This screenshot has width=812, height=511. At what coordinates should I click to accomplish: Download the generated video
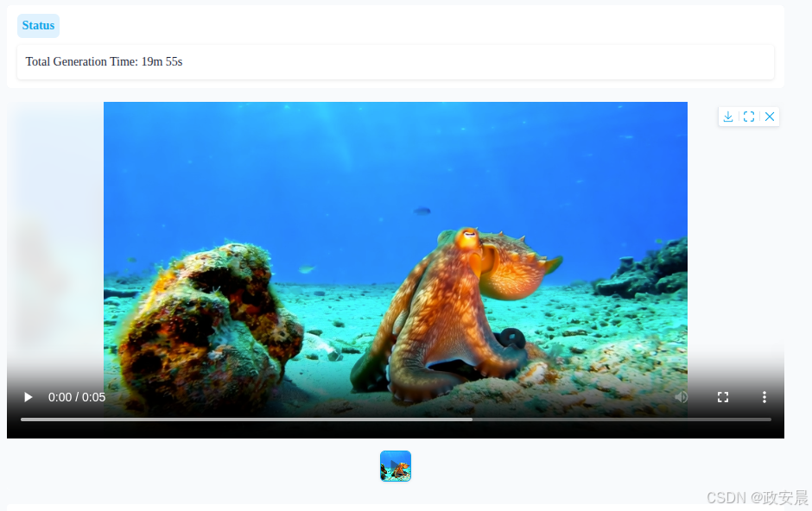[x=728, y=117]
